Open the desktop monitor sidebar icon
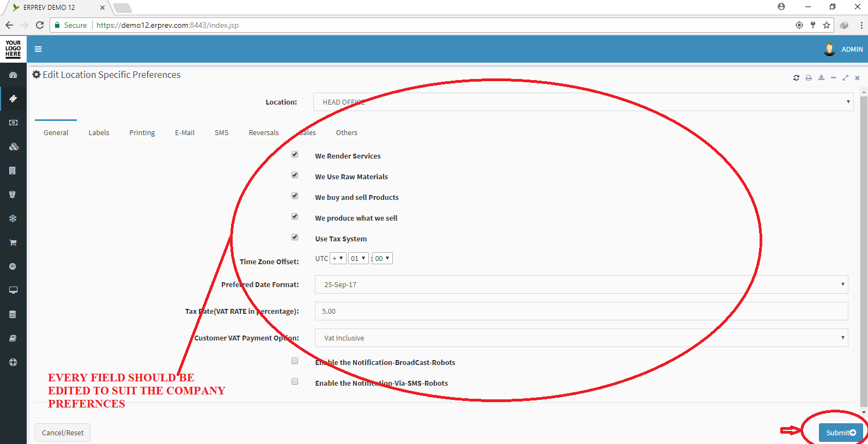Screen dimensions: 868x444 click(13, 290)
